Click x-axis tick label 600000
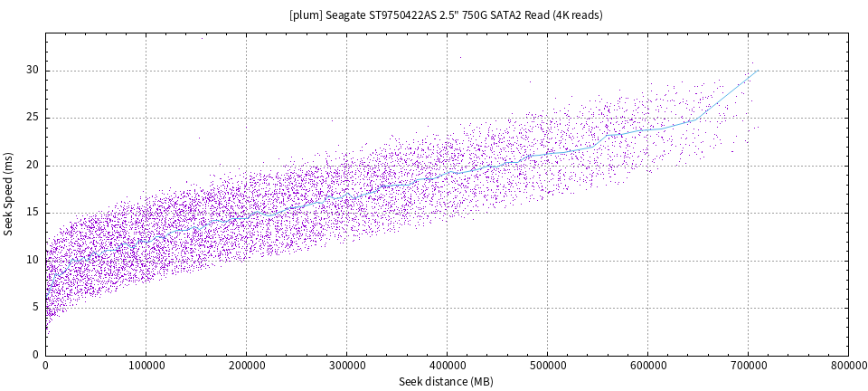Image resolution: width=868 pixels, height=391 pixels. [648, 365]
